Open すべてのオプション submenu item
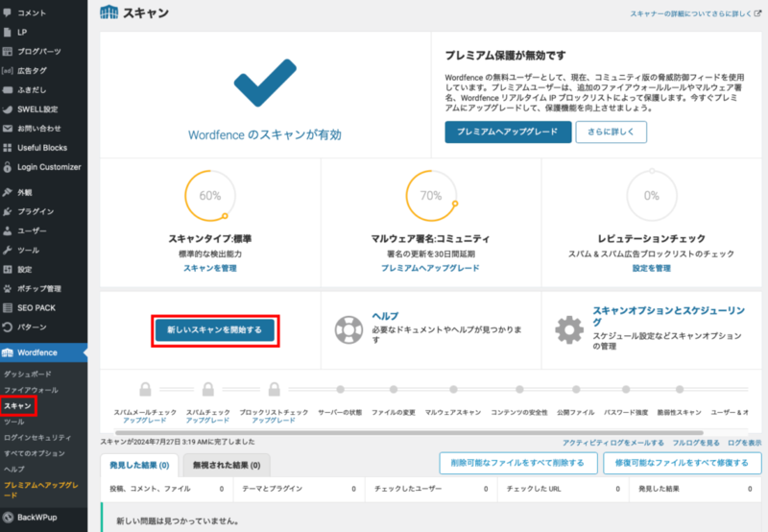 (x=35, y=453)
